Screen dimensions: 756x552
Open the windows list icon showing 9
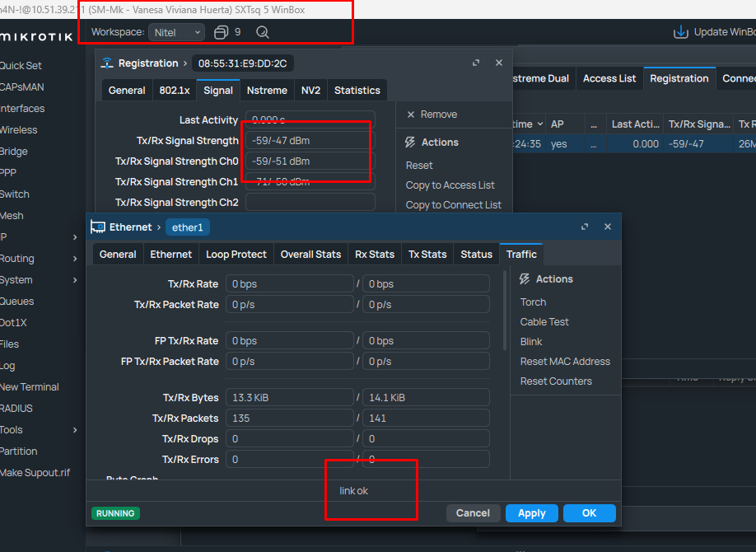coord(221,32)
